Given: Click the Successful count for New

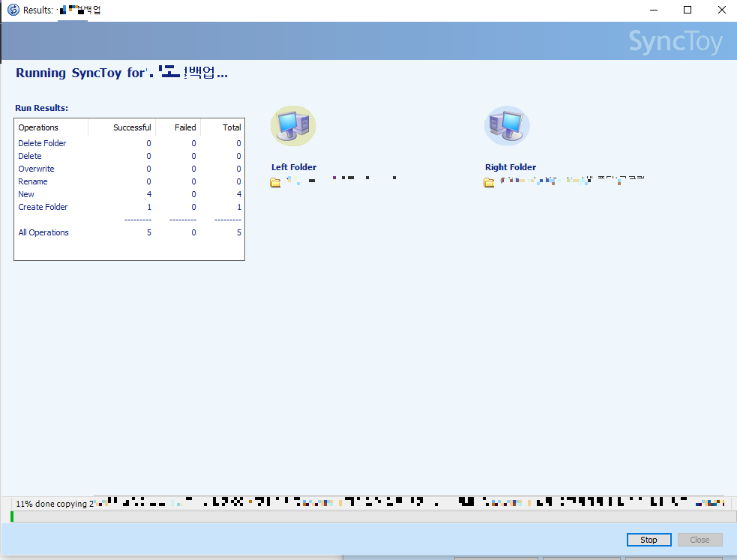Looking at the screenshot, I should click(x=149, y=194).
